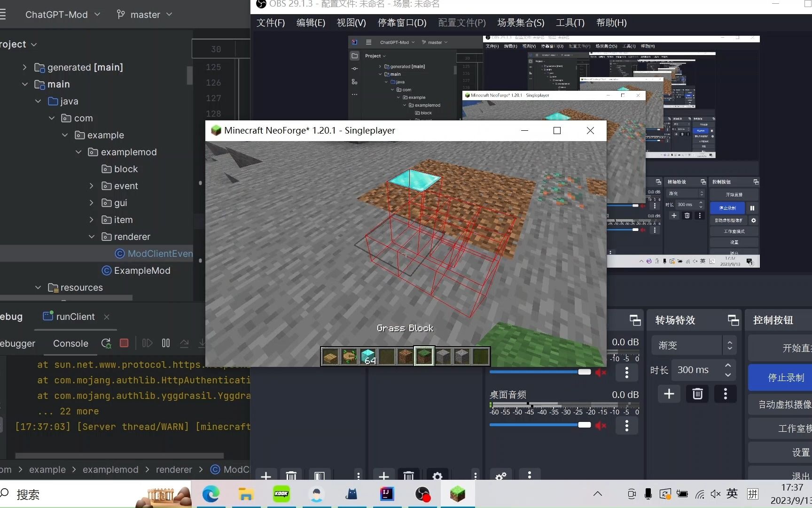Open the master git branch dropdown
Image resolution: width=812 pixels, height=508 pixels.
(144, 15)
